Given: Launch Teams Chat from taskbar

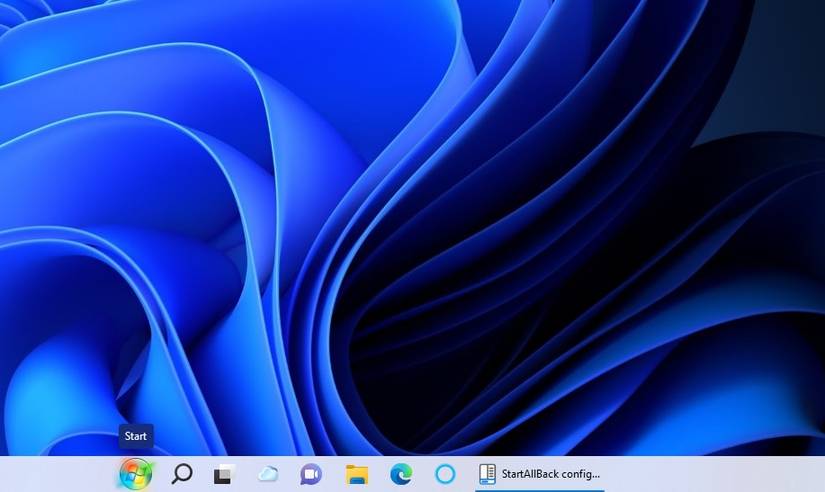Looking at the screenshot, I should tap(311, 474).
